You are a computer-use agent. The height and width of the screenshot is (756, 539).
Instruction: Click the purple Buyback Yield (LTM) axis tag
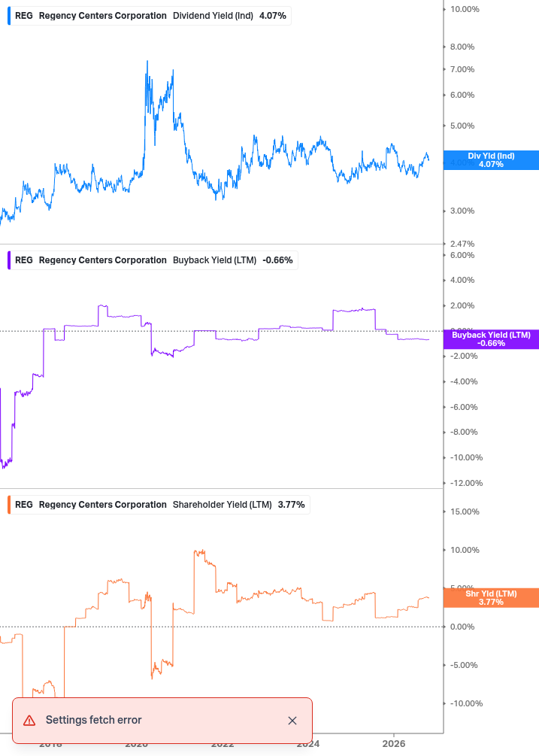click(x=491, y=339)
